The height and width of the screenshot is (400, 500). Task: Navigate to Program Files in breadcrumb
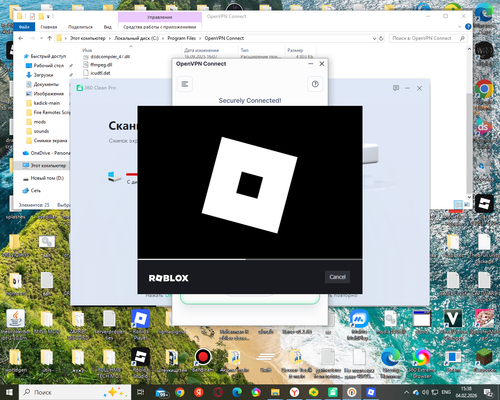181,38
